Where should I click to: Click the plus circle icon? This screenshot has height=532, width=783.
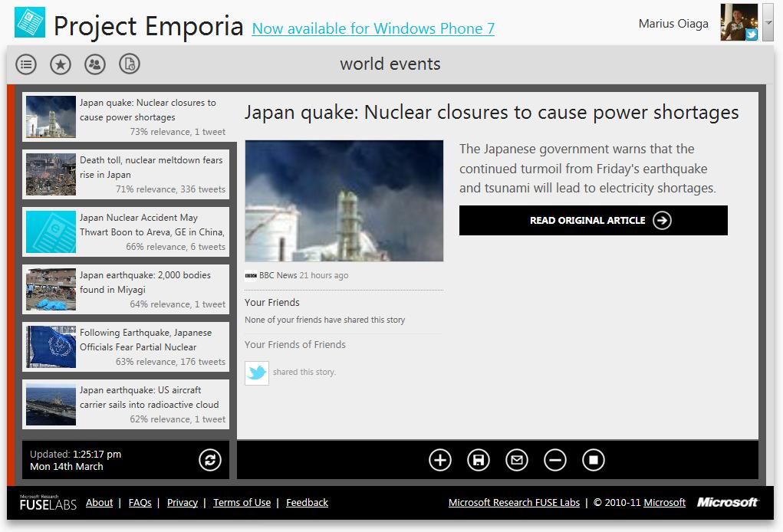[x=440, y=460]
